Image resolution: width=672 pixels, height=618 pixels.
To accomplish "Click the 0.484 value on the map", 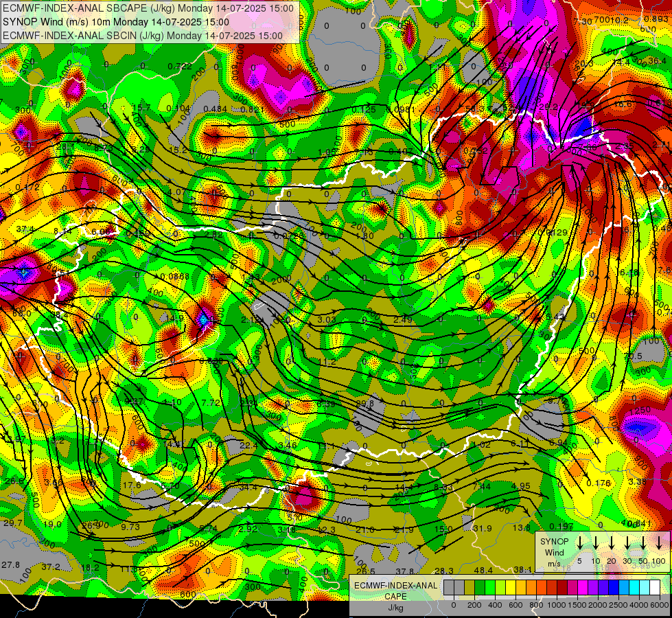I will click(215, 108).
